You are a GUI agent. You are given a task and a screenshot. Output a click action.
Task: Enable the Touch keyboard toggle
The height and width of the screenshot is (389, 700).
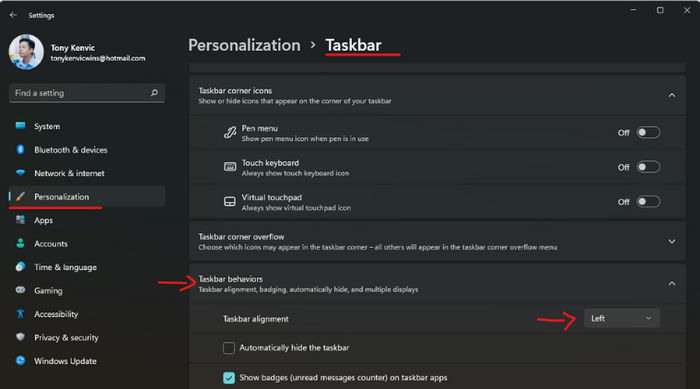tap(648, 167)
